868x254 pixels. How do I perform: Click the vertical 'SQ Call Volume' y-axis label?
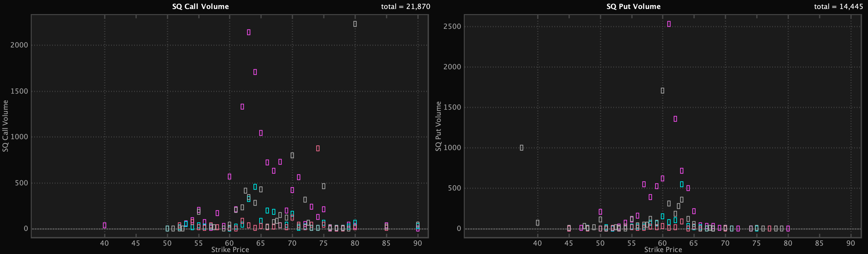[x=5, y=126]
